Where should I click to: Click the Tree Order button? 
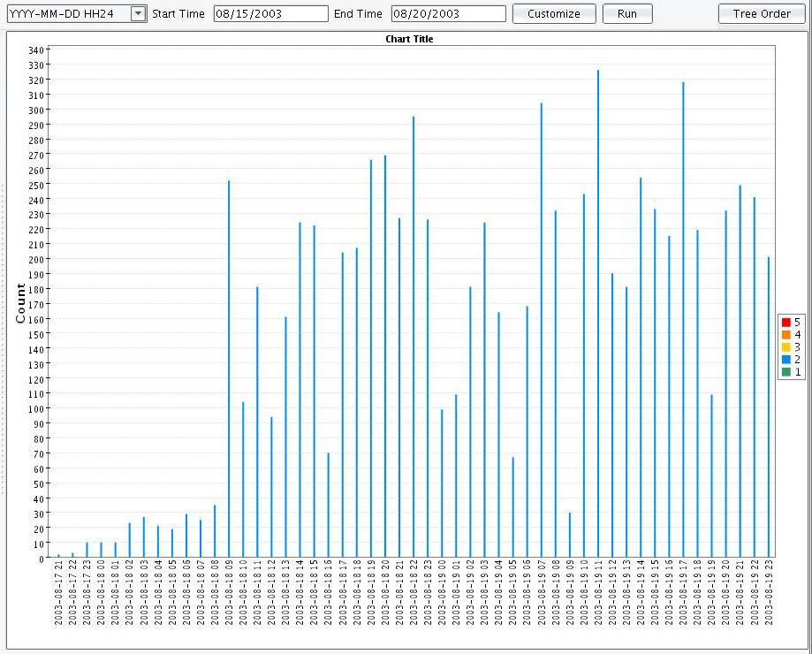[762, 13]
